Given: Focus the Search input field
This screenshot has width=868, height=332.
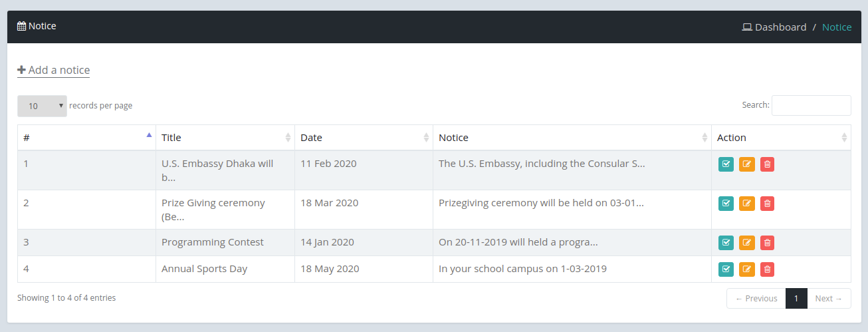Looking at the screenshot, I should 811,105.
